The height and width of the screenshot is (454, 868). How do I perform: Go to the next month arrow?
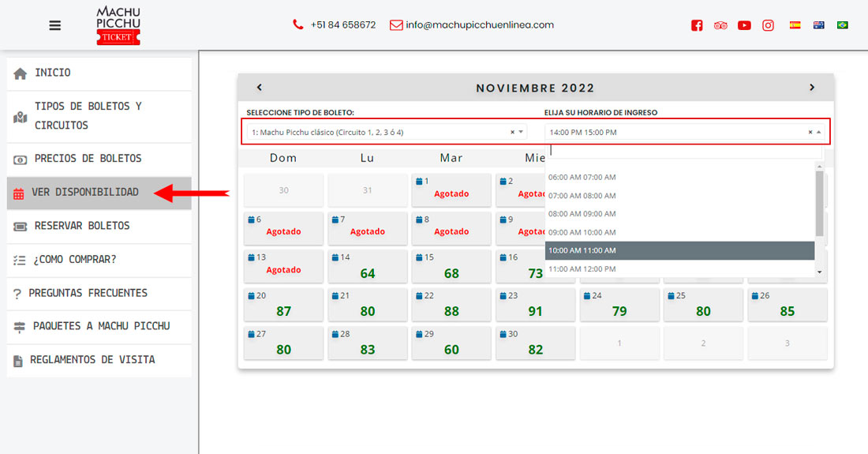click(812, 88)
